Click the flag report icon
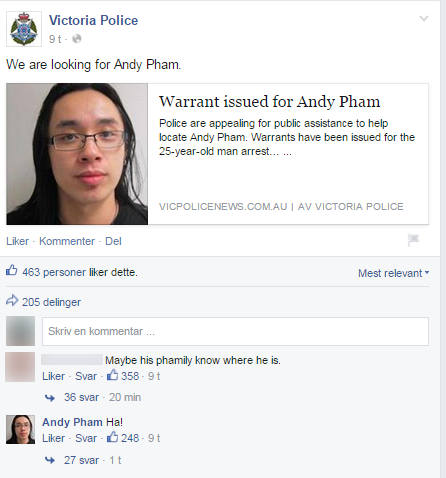The image size is (446, 478). [x=413, y=240]
